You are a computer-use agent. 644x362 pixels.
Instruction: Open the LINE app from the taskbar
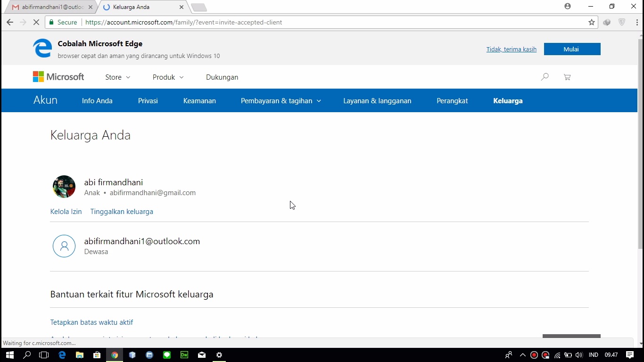click(x=167, y=355)
